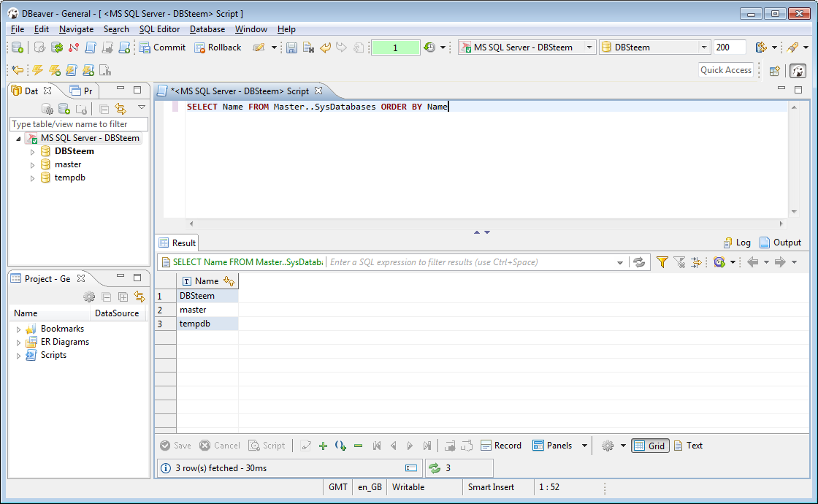Expand the Bookmarks folder
This screenshot has height=504, width=818.
[19, 329]
